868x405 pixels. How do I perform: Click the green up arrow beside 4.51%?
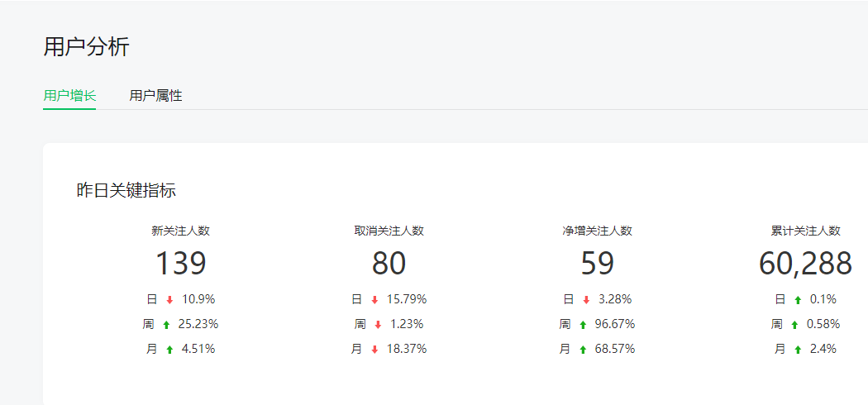[170, 350]
